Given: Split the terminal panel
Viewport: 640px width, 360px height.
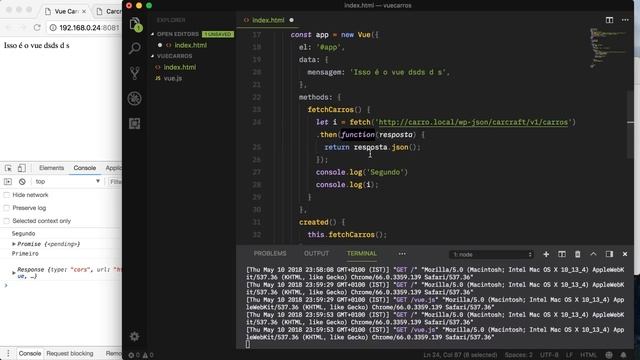Looking at the screenshot, I should (562, 254).
